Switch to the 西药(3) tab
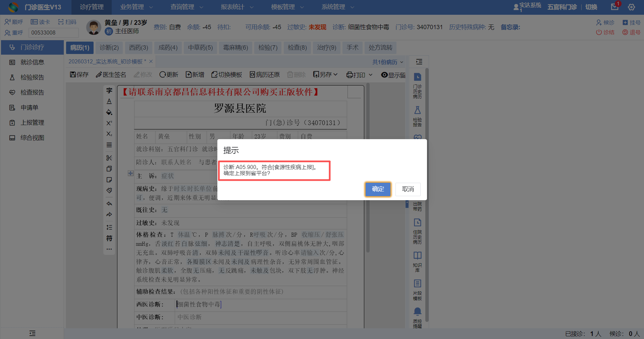This screenshot has width=644, height=339. (x=139, y=48)
